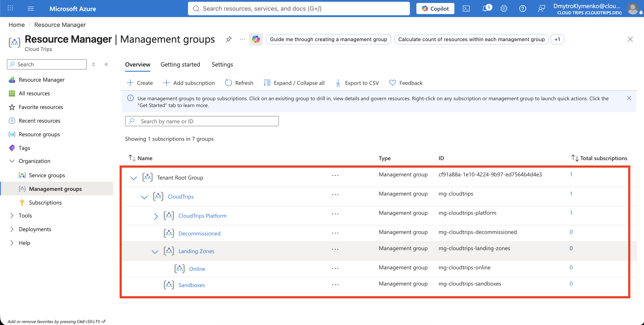Screen dimensions: 644x325
Task: Click the user account avatar
Action: pyautogui.click(x=633, y=9)
